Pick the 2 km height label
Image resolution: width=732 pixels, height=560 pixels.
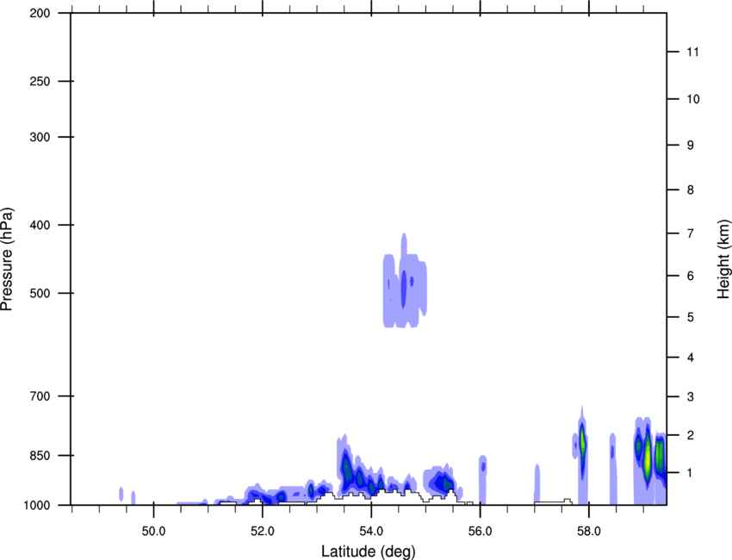(x=690, y=435)
